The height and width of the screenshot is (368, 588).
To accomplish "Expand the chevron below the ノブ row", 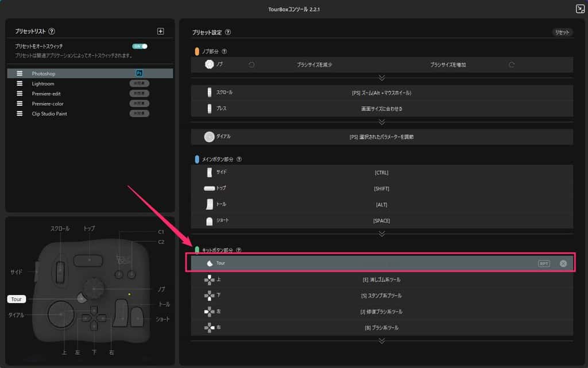I will [x=382, y=78].
